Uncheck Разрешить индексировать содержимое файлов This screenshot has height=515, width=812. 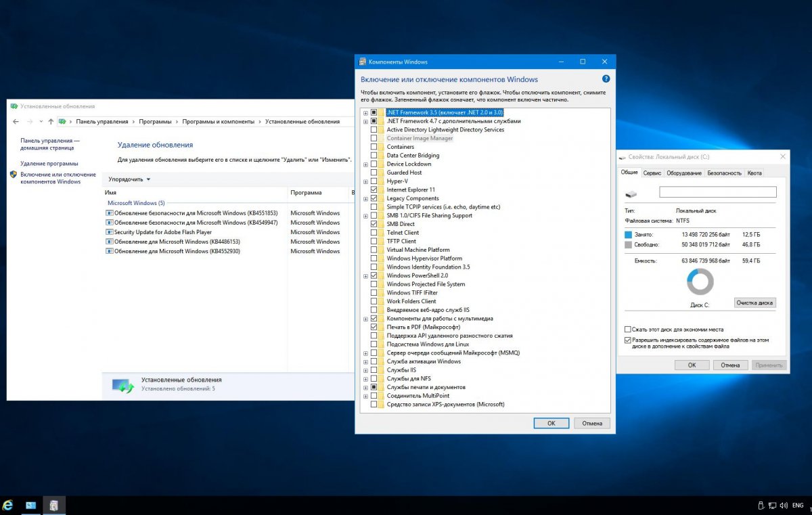coord(628,340)
